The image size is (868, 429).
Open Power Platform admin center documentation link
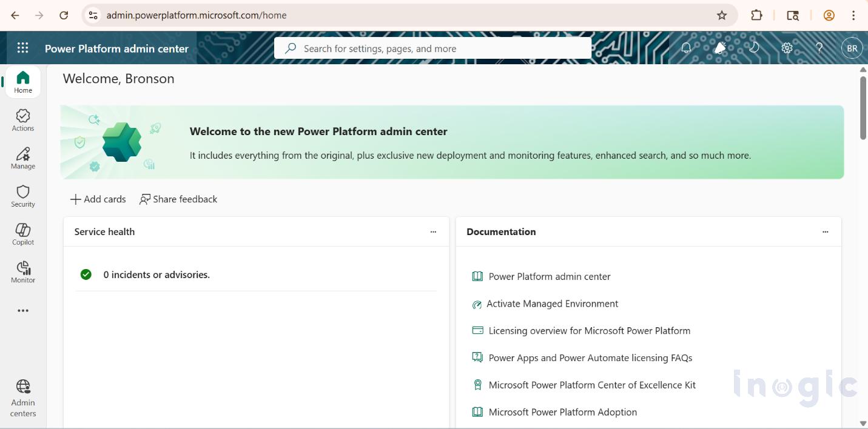coord(550,276)
